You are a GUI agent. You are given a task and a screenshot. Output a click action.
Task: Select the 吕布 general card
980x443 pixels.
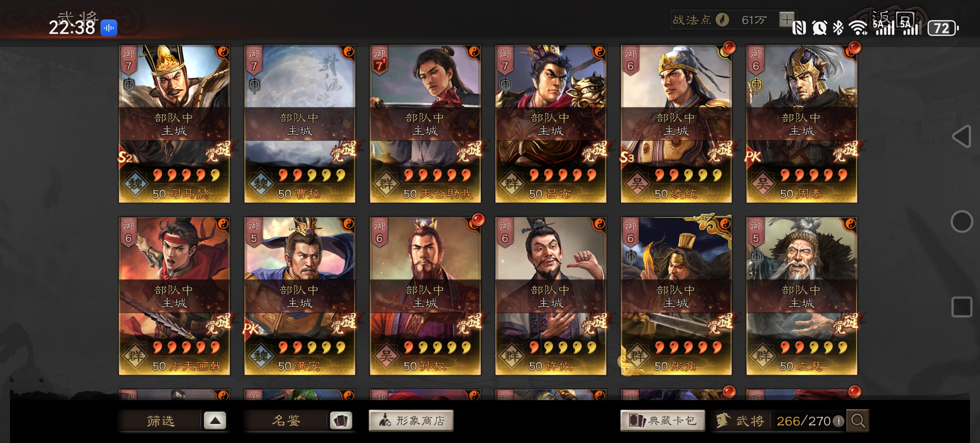pos(551,124)
